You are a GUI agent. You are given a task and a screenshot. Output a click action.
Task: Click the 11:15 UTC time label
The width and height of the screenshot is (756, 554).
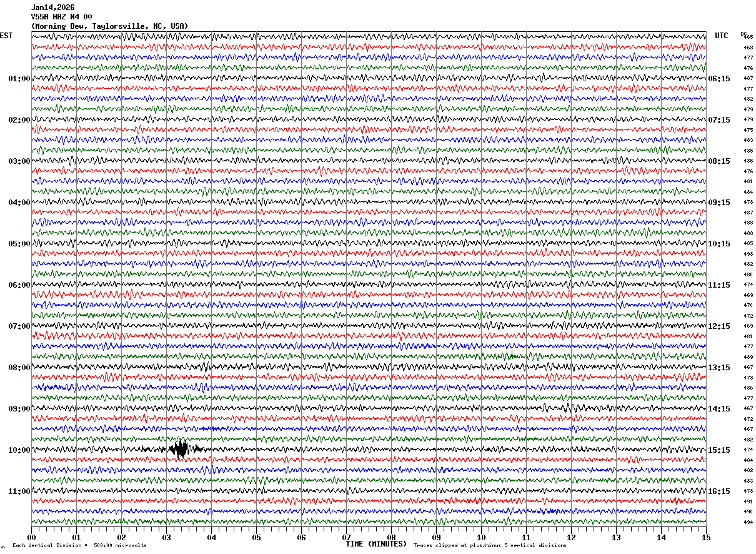pos(719,285)
